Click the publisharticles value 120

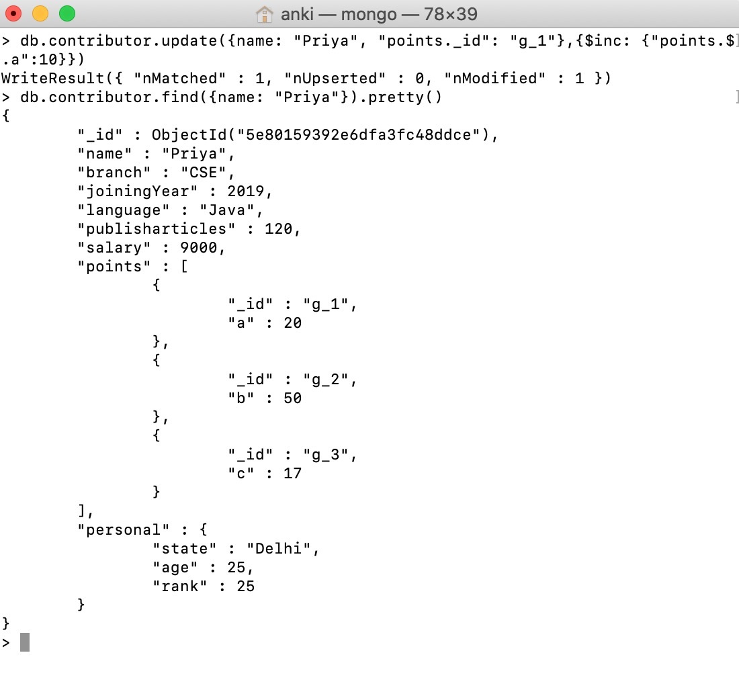(x=278, y=228)
